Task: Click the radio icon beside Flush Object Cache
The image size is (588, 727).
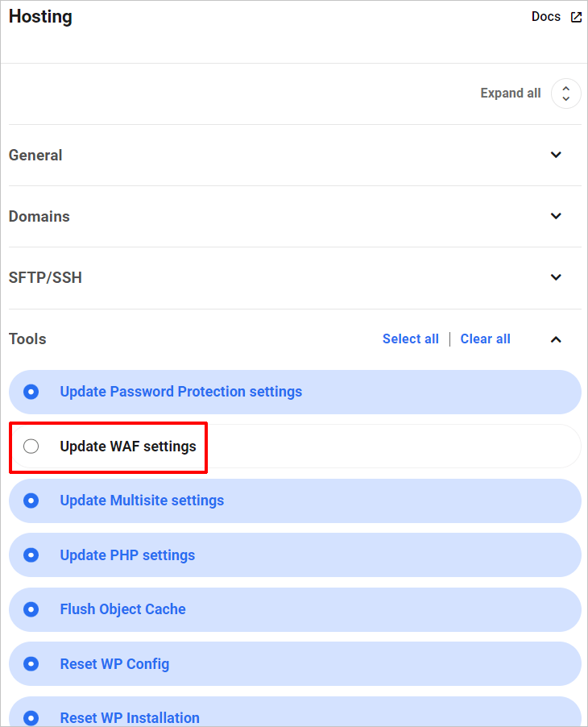Action: point(31,609)
